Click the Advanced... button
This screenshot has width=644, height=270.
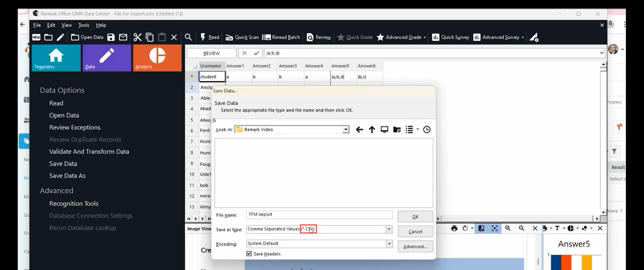[415, 246]
